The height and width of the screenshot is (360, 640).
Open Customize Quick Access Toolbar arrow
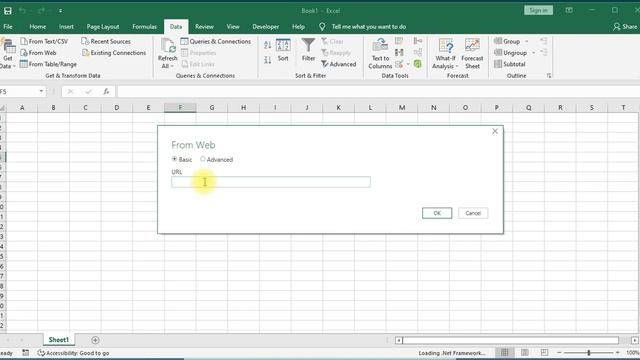coord(60,11)
